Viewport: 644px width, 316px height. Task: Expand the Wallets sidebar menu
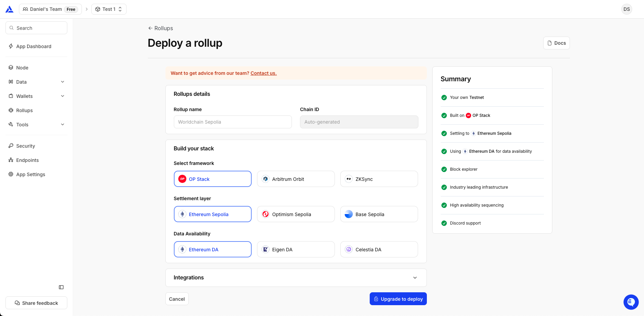63,96
